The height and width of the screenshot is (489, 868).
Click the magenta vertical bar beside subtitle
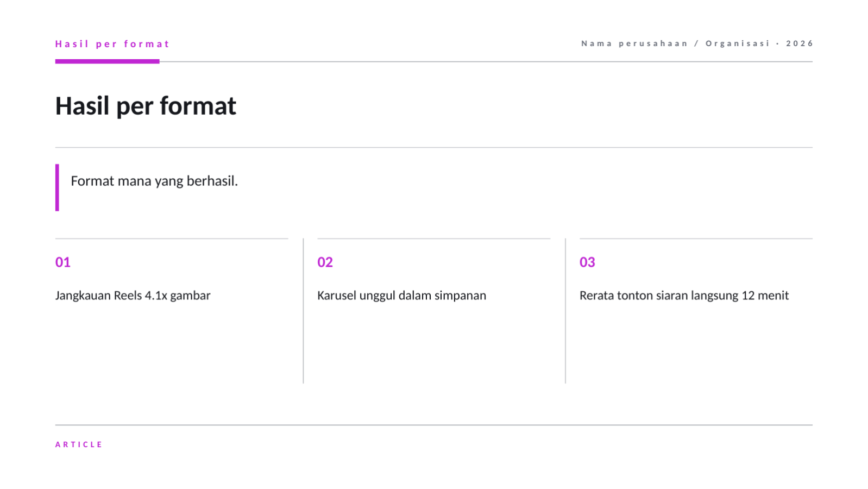tap(57, 187)
